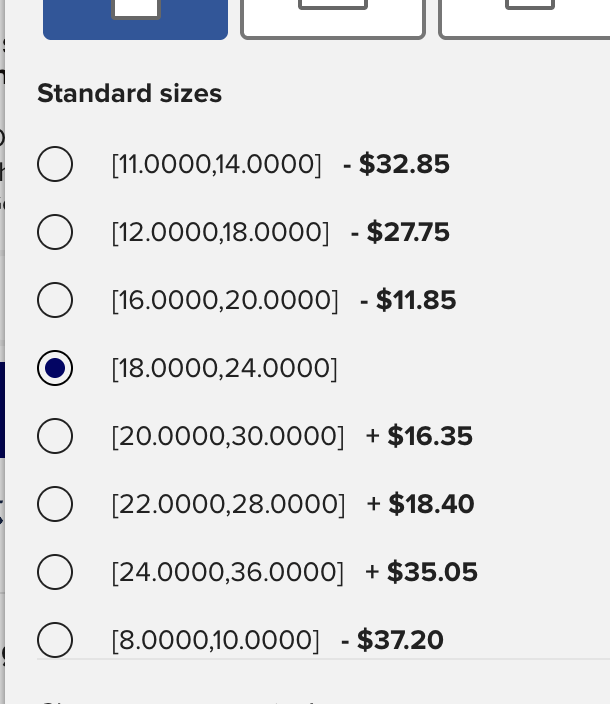Pick the 8 by 10 size radio
Screen dimensions: 610x704
tap(55, 640)
